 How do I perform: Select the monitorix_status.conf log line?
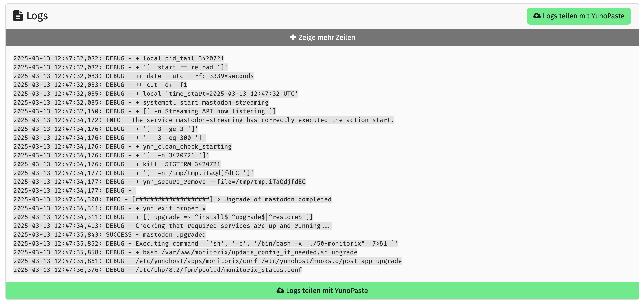click(x=158, y=270)
